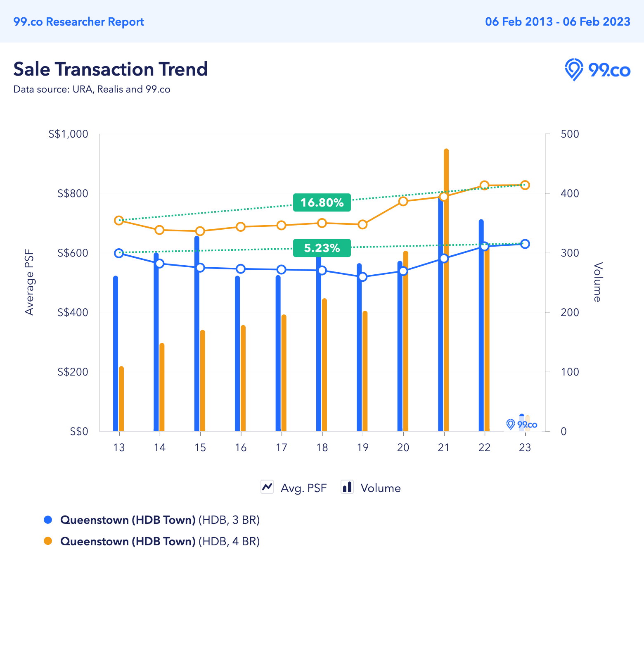Click the Sale Transaction Trend heading
The width and height of the screenshot is (644, 661).
point(111,69)
